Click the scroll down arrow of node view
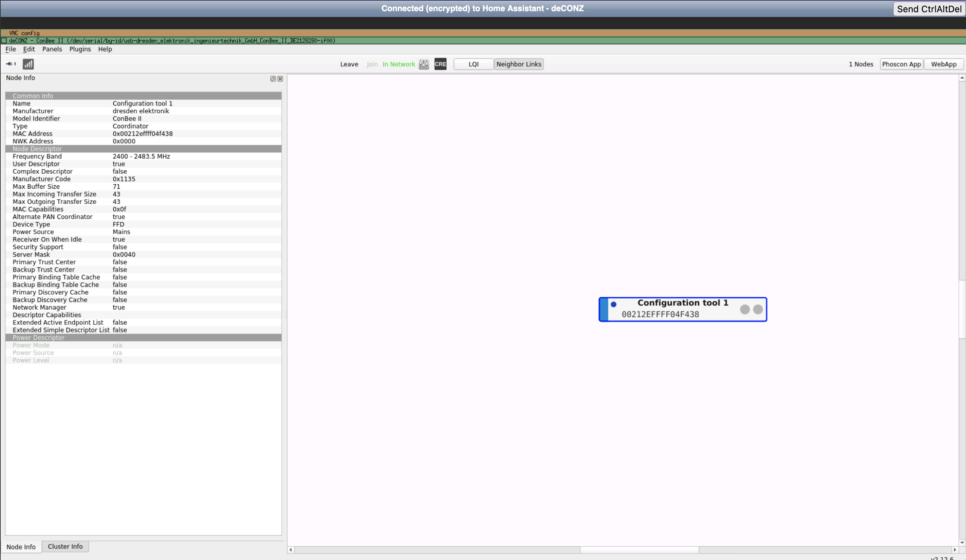This screenshot has width=966, height=560. 962,542
